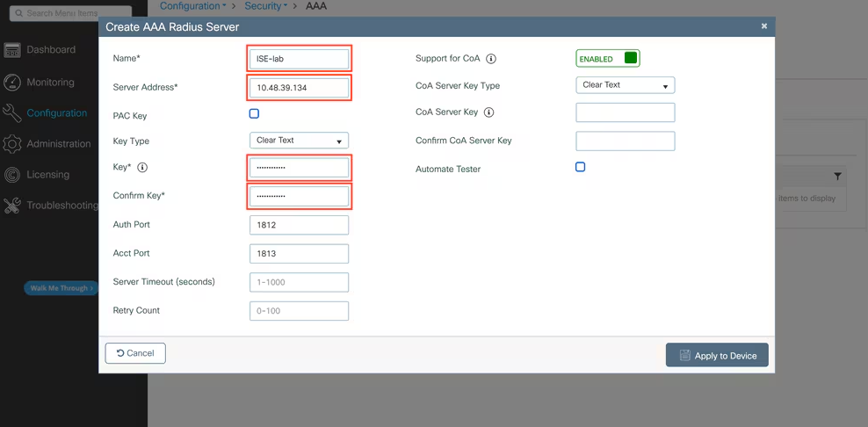This screenshot has width=868, height=427.
Task: Close the Create AAA Radius Server dialog
Action: 764,26
